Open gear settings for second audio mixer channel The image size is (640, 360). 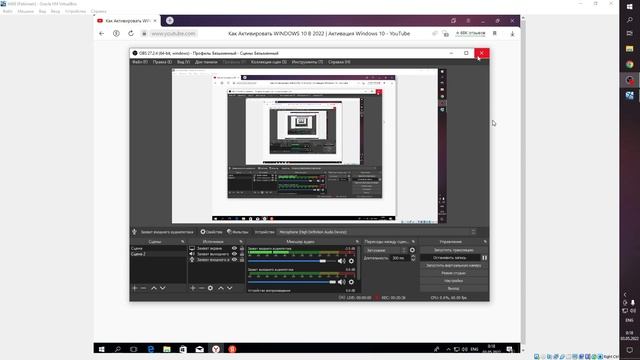351,282
